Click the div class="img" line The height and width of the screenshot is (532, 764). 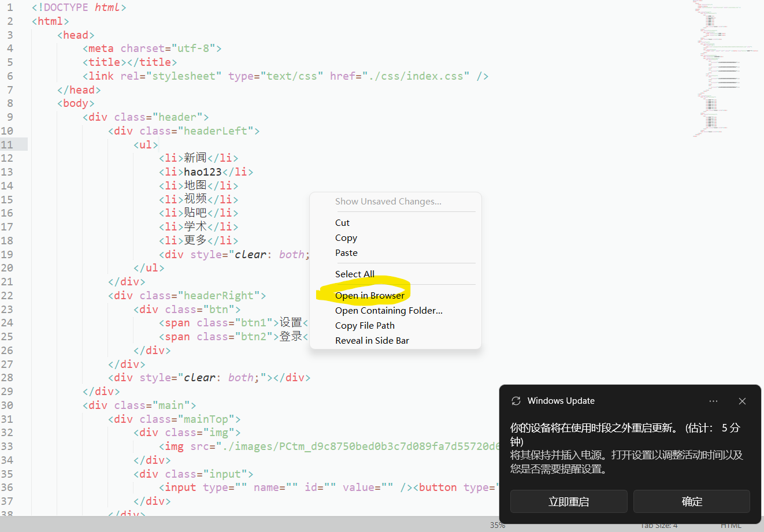click(187, 432)
